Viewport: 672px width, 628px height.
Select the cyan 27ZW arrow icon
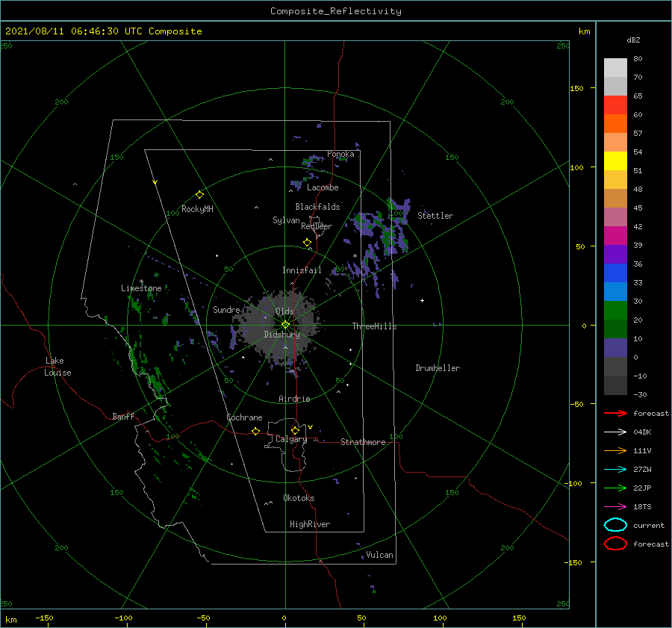[615, 470]
